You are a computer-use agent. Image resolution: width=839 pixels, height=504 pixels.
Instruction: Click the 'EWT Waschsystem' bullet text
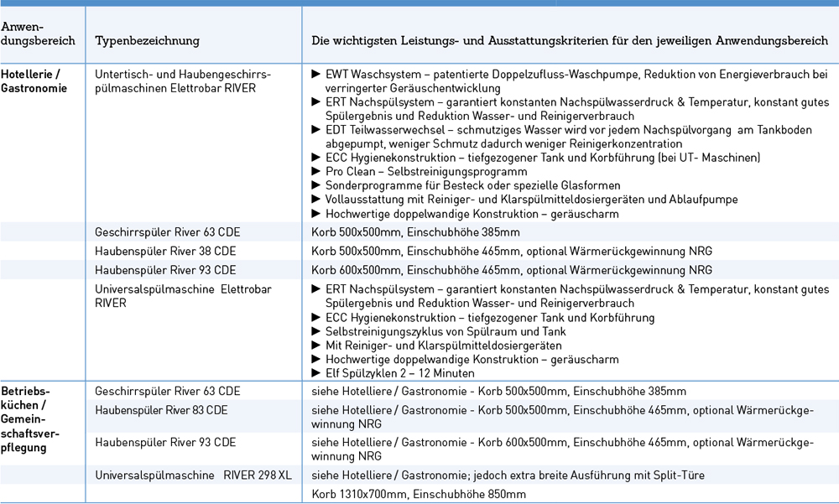click(576, 81)
